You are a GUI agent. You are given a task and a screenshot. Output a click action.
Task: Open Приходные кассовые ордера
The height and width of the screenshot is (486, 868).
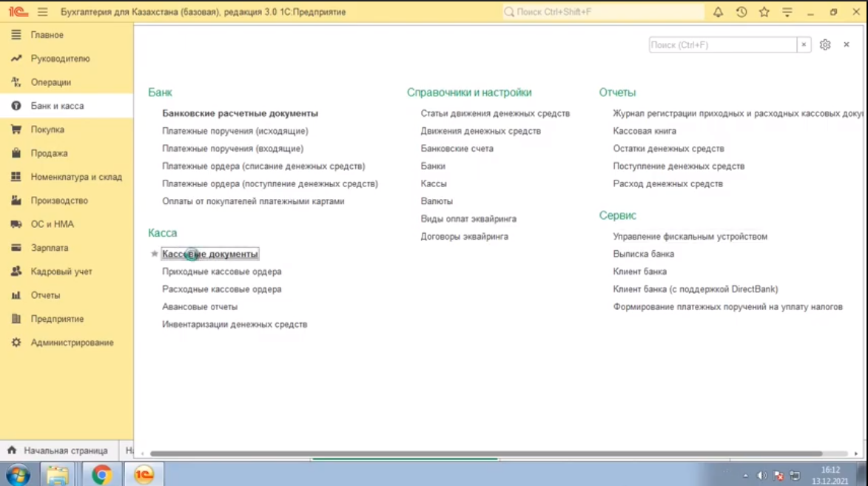tap(221, 271)
